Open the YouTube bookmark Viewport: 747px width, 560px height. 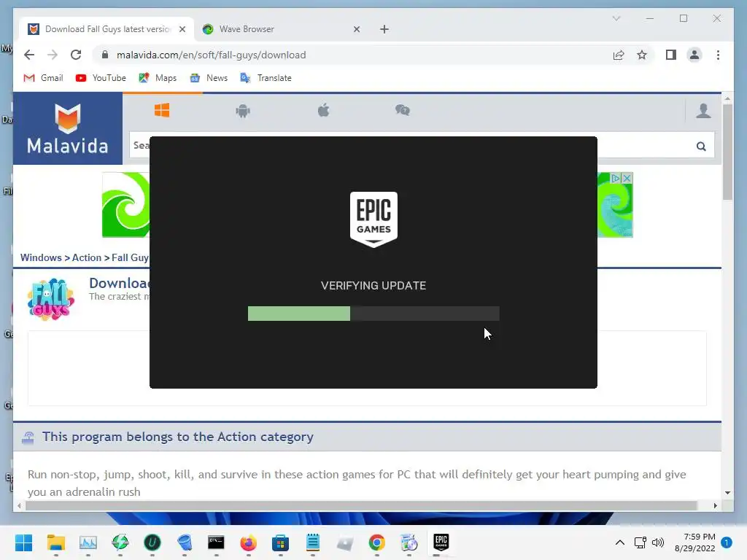[101, 77]
